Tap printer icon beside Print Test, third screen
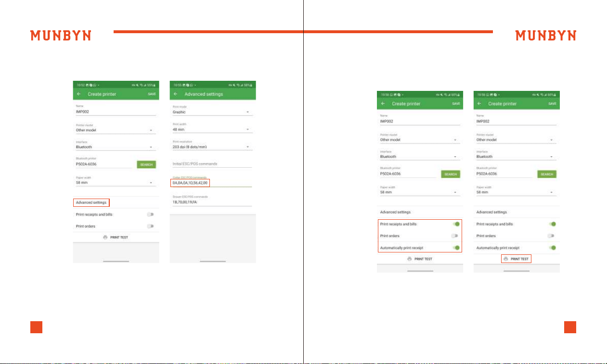This screenshot has width=607, height=364. click(x=409, y=259)
